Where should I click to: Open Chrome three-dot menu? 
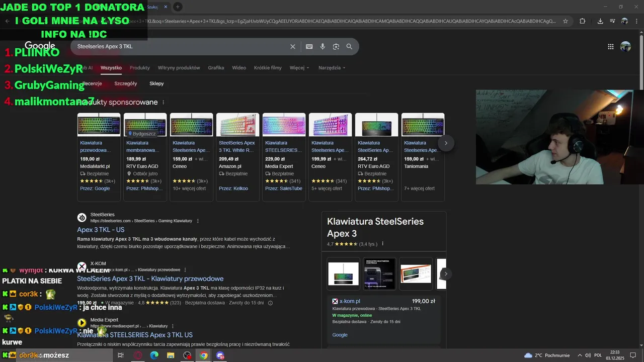tap(636, 21)
